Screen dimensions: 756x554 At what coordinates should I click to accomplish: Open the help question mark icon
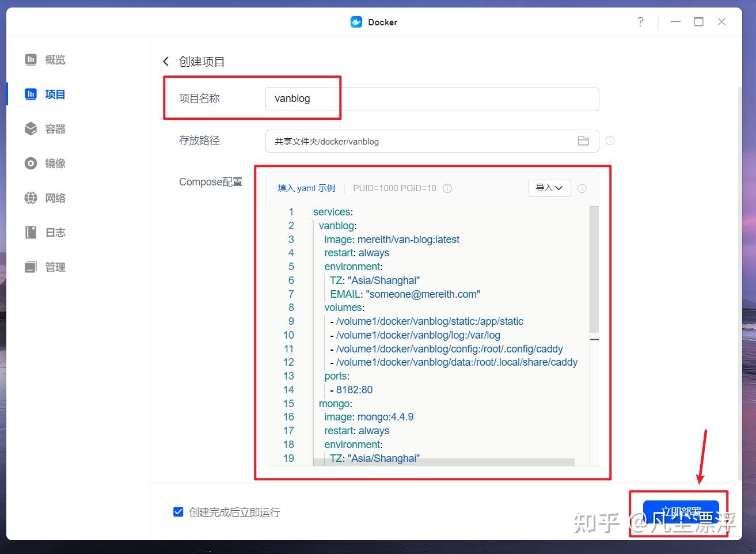640,21
